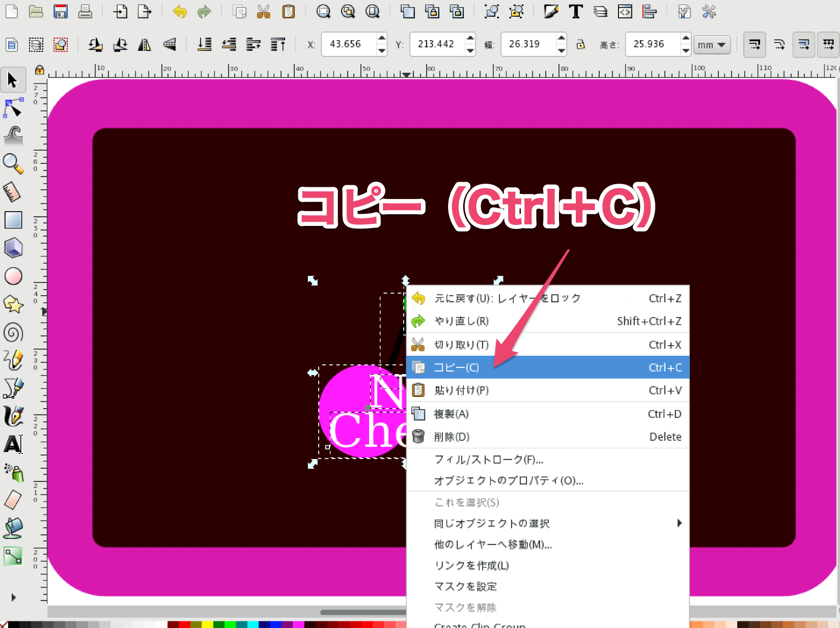Screen dimensions: 840x628
Task: Toggle snapping in the right snap toolbar
Action: pyautogui.click(x=754, y=44)
